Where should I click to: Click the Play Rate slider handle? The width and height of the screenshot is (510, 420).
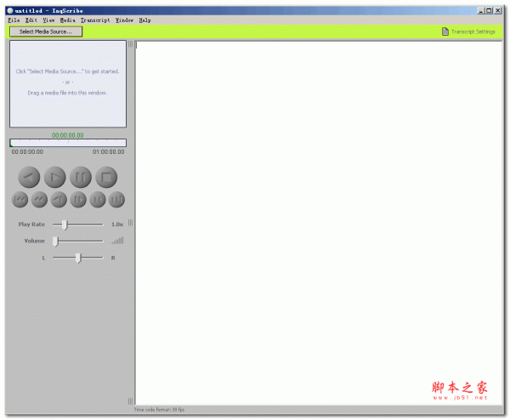(x=65, y=224)
